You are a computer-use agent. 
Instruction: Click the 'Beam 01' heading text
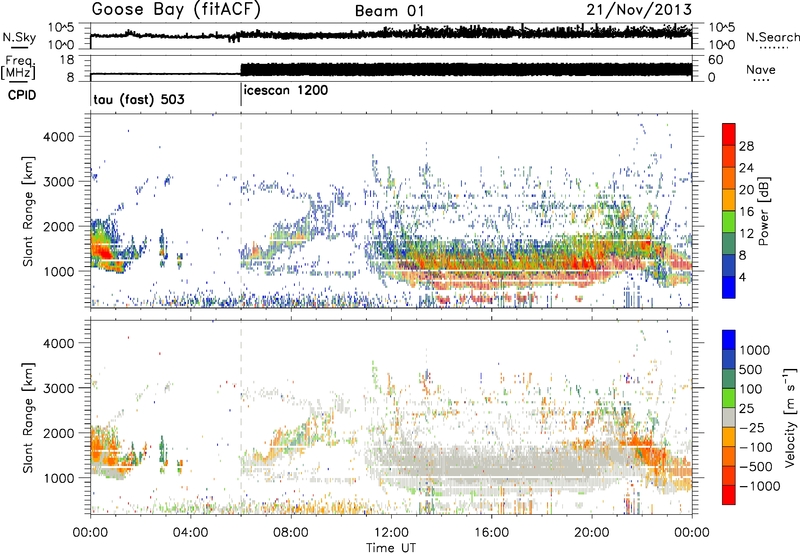coord(389,11)
